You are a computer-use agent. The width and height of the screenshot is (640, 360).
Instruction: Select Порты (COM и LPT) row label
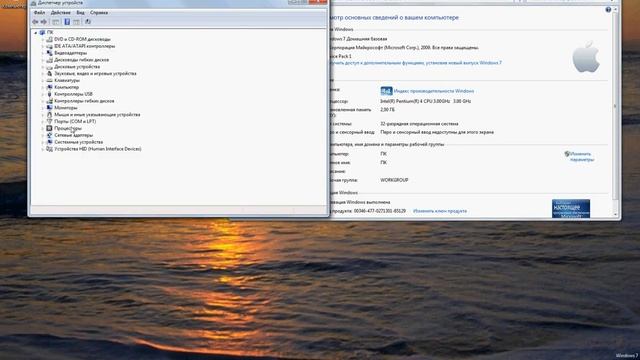pos(75,122)
